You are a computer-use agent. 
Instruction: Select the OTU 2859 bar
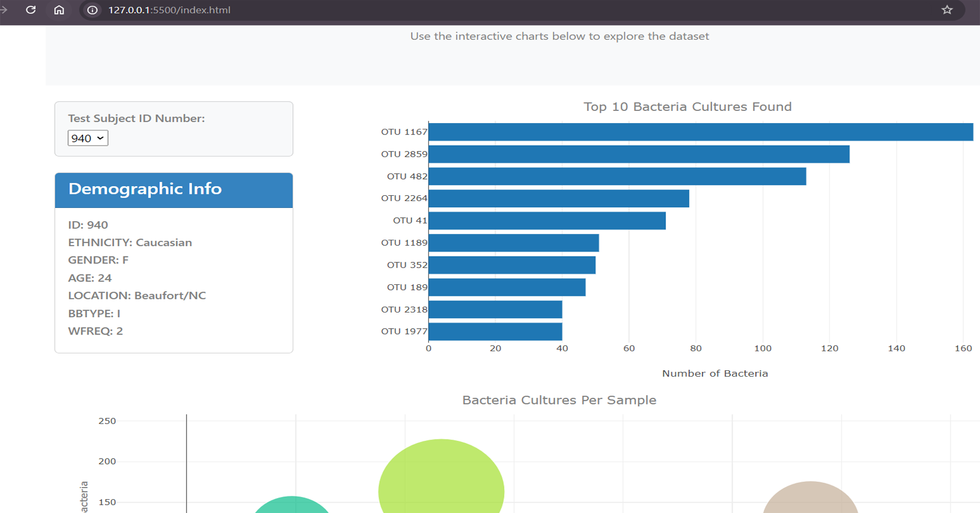pyautogui.click(x=638, y=154)
